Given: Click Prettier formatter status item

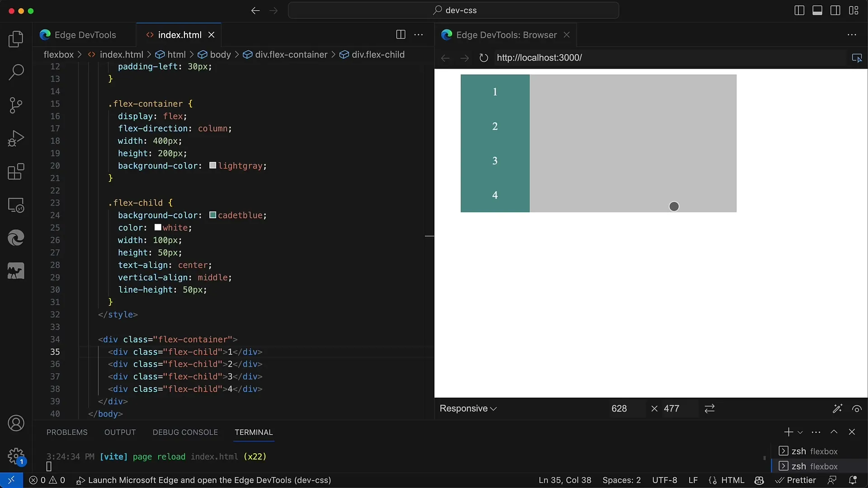Looking at the screenshot, I should 796,480.
